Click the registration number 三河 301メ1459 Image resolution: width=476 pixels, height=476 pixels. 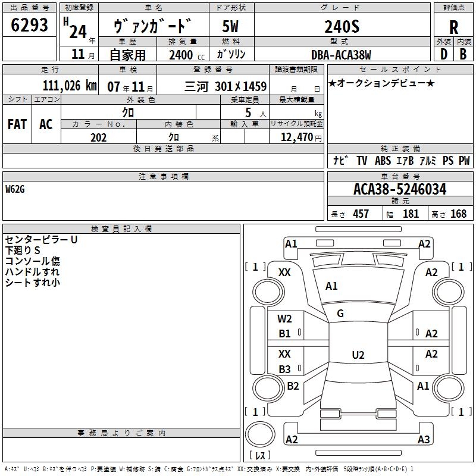226,87
